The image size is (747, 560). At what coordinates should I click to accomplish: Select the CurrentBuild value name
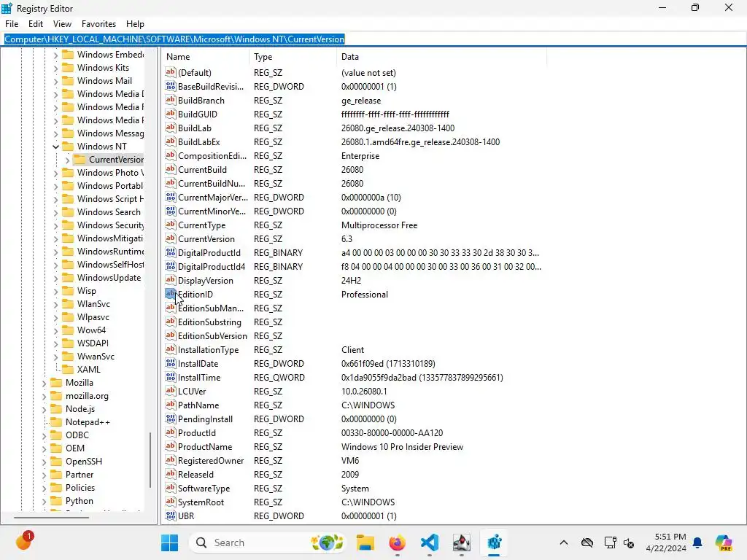[x=202, y=169]
